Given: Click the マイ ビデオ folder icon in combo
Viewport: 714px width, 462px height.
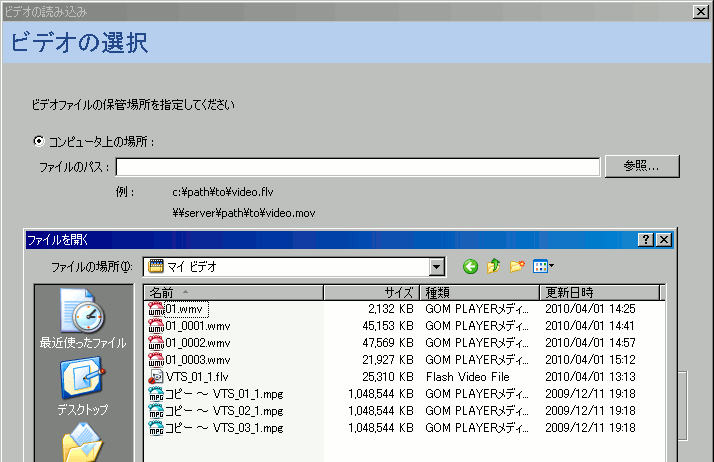Looking at the screenshot, I should tap(156, 266).
